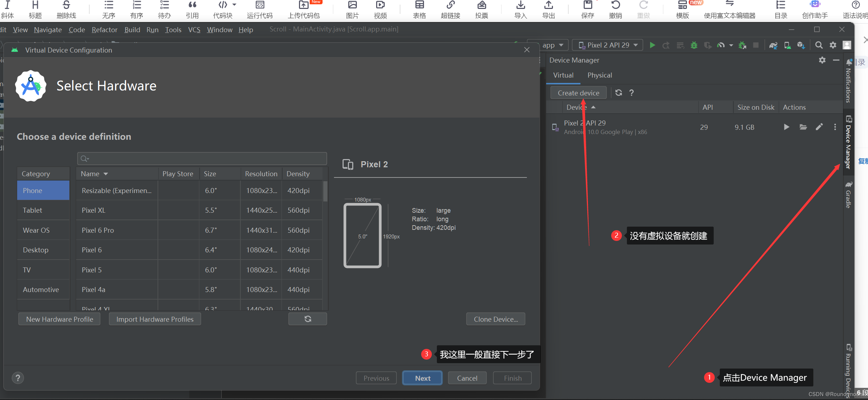Click the Device Manager help icon
The width and height of the screenshot is (868, 400).
633,93
